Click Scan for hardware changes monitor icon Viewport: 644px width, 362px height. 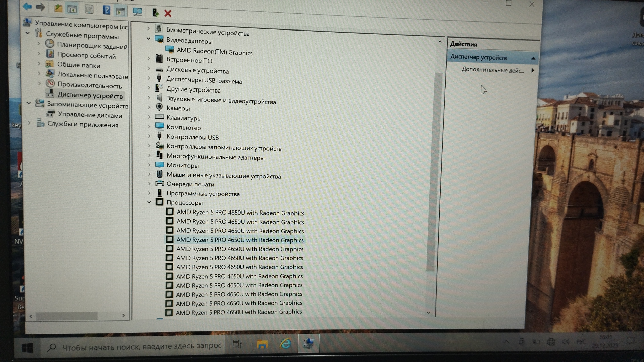click(x=137, y=12)
